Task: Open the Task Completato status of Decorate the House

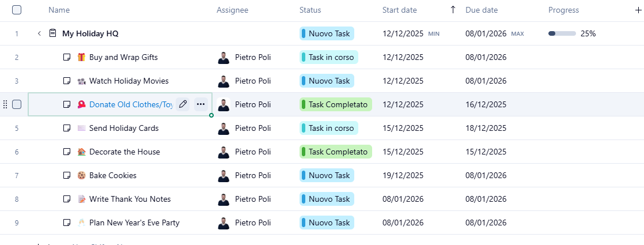Action: pyautogui.click(x=336, y=152)
